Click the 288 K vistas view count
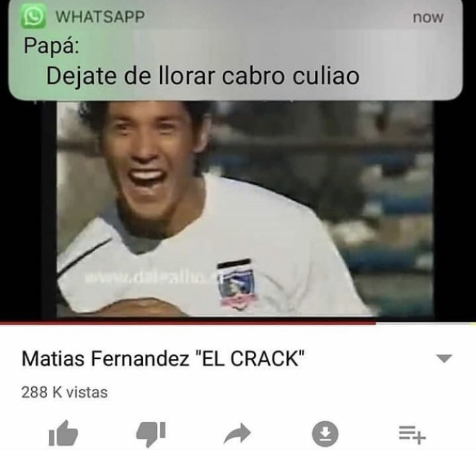Viewport: 476px width, 450px height. [64, 392]
